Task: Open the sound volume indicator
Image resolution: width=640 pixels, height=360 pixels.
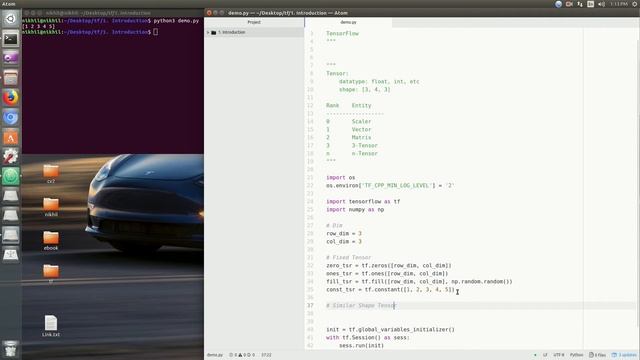Action: click(601, 4)
